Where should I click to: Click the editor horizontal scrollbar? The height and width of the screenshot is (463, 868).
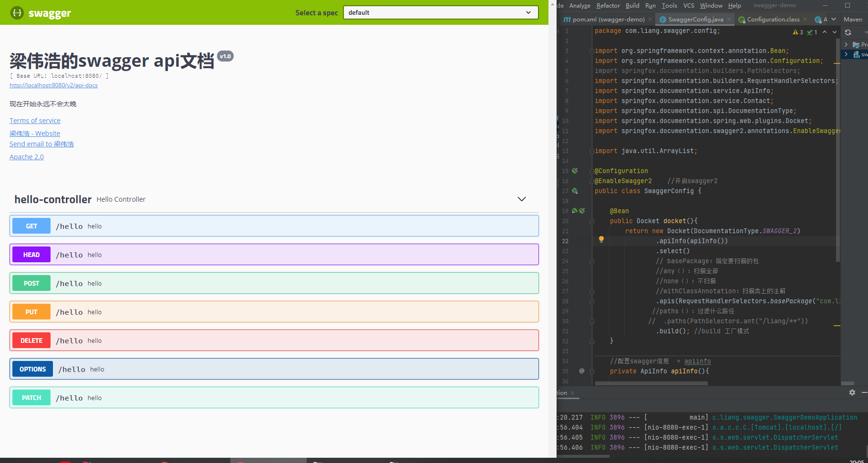651,383
